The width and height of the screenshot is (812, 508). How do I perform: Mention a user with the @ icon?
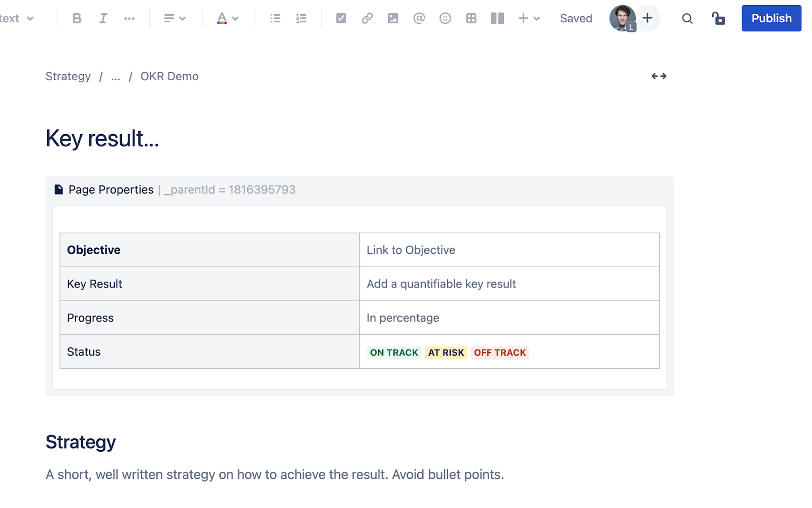coord(419,18)
